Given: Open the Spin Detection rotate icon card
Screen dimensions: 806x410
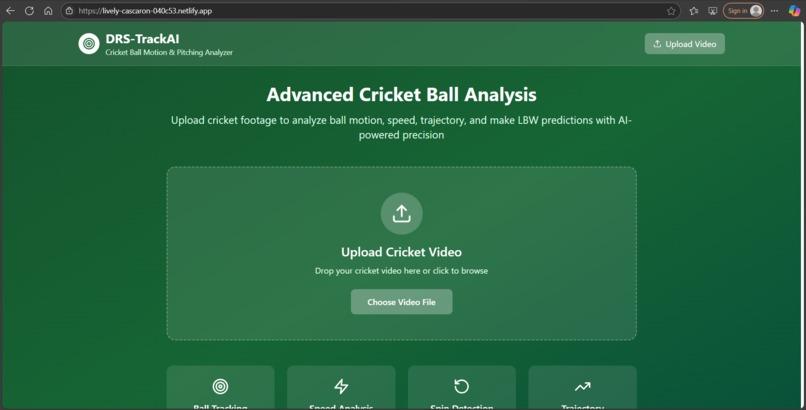Looking at the screenshot, I should click(x=462, y=388).
